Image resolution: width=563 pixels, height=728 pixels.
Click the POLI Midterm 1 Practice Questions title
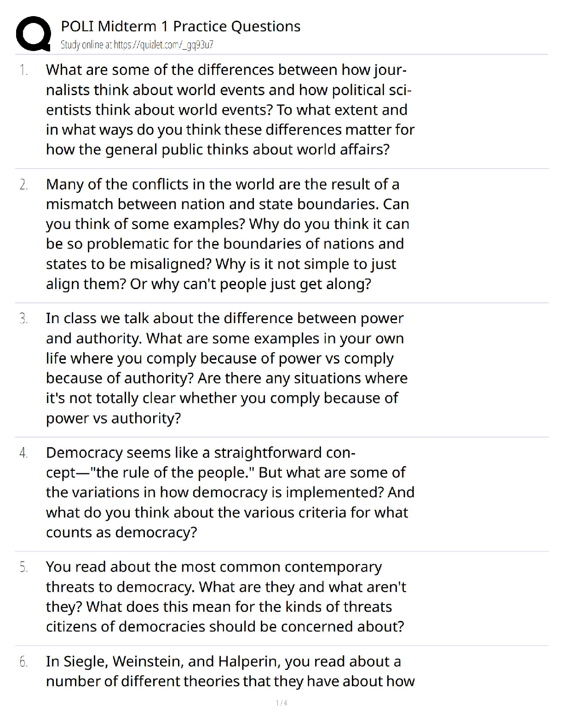click(x=180, y=26)
